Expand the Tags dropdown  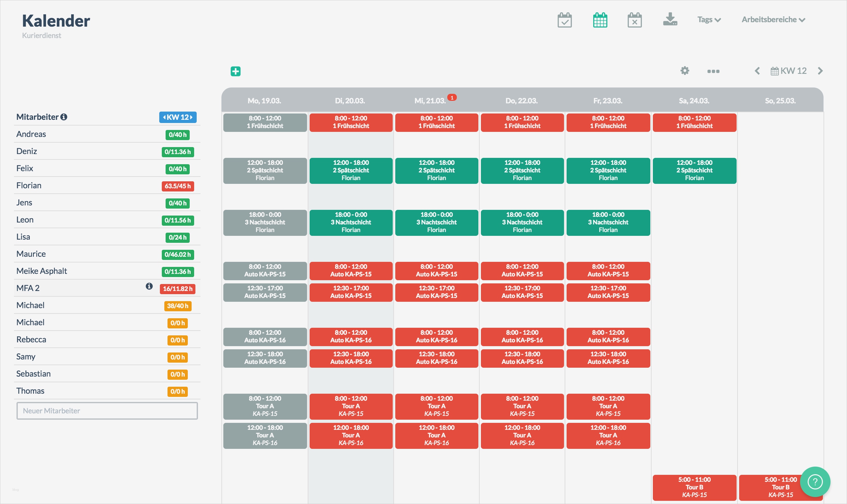(x=709, y=20)
